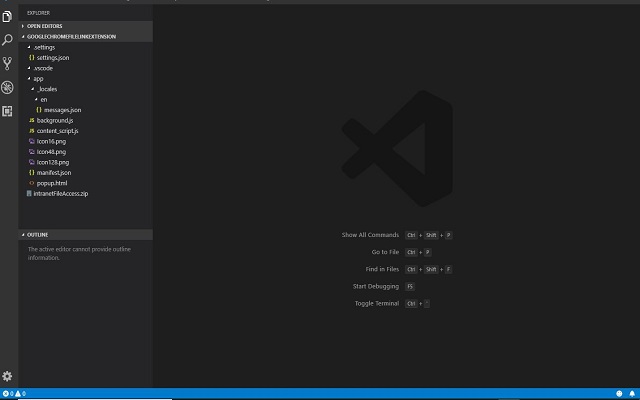
Task: Click the image icon beside icon128.png
Action: pos(31,162)
